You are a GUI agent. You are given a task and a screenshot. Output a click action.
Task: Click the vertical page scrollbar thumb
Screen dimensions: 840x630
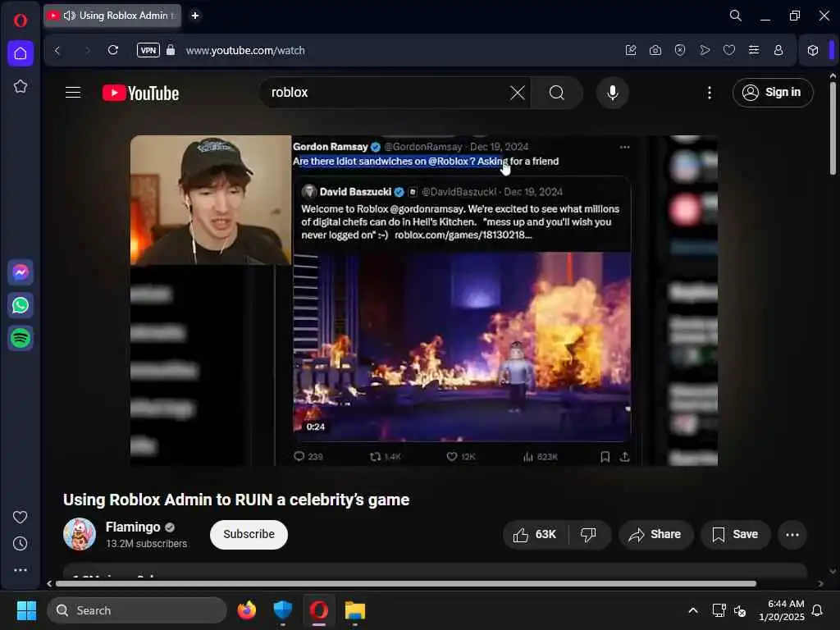tap(833, 129)
